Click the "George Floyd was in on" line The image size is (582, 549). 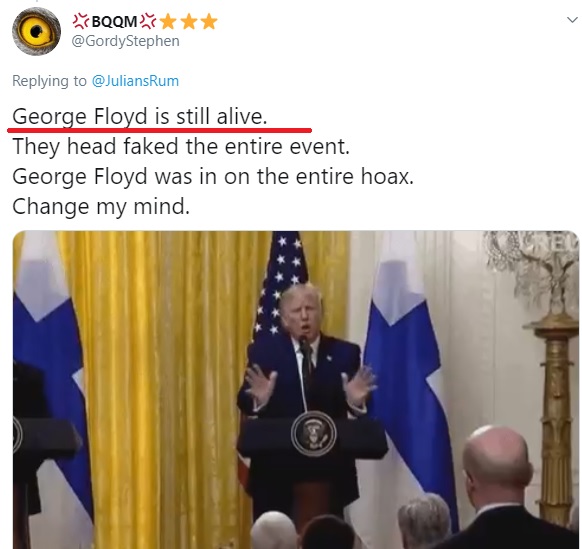tap(213, 176)
